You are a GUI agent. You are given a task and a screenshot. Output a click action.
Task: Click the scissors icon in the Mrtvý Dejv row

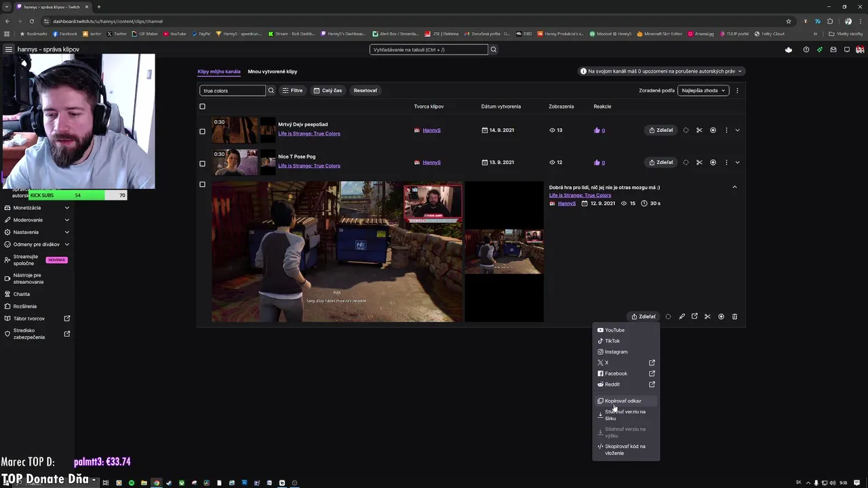point(699,130)
